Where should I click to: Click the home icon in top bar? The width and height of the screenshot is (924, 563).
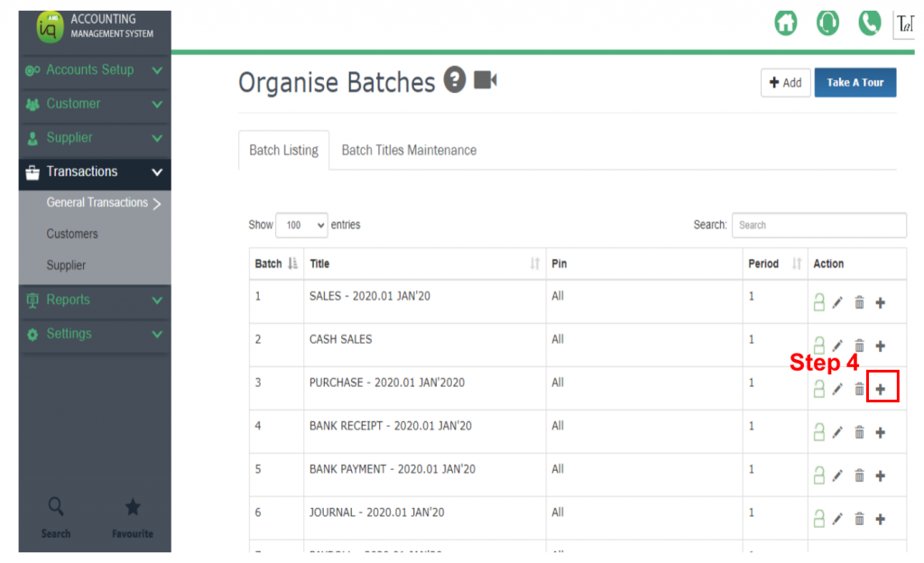(787, 23)
